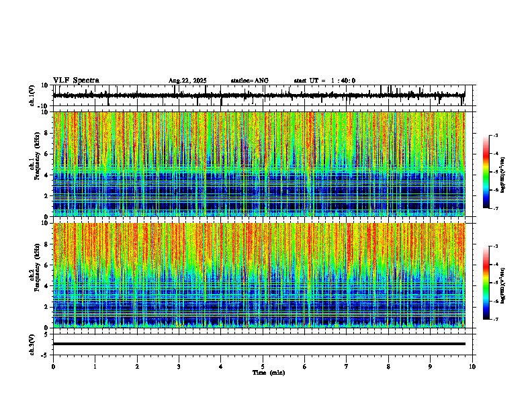Image resolution: width=532 pixels, height=411 pixels.
Task: Click the "ch.1(V)" waveform axis label
Action: pos(32,95)
